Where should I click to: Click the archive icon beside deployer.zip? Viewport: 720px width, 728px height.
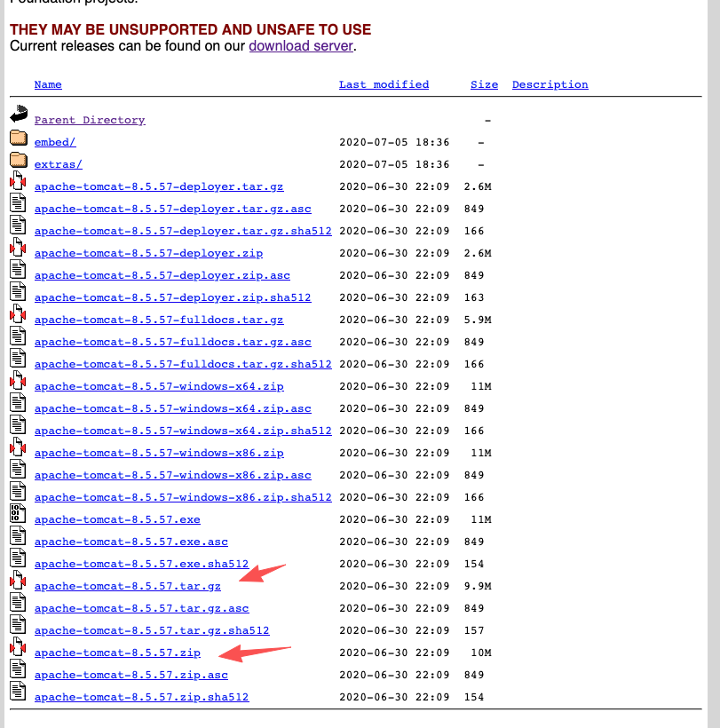point(18,247)
